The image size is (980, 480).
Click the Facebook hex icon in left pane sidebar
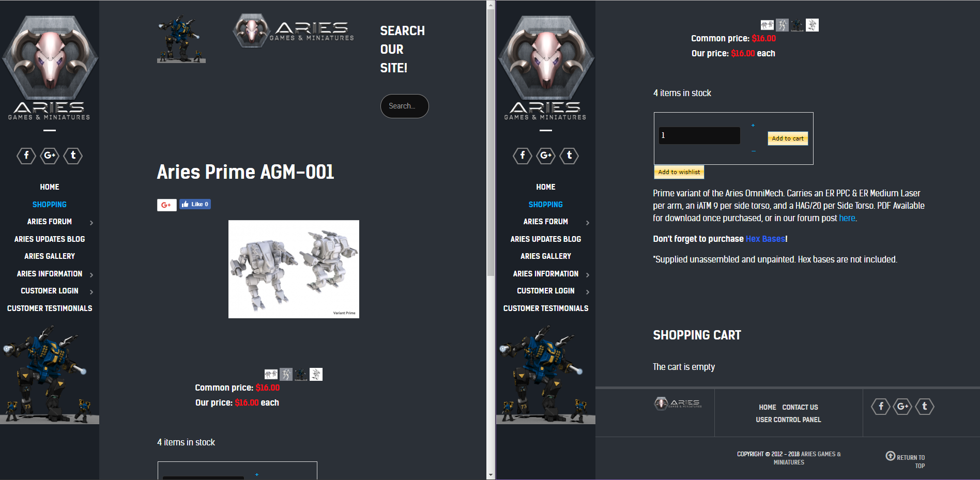[x=26, y=156]
